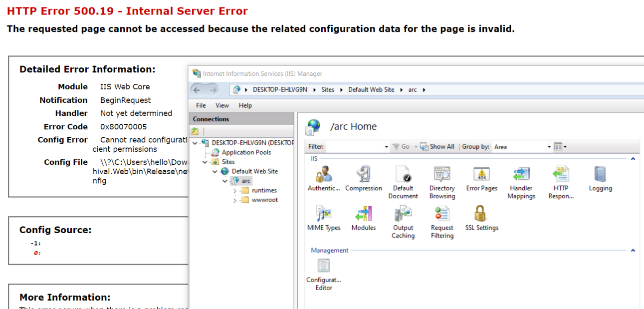
Task: Open the Compression feature
Action: pos(363,179)
